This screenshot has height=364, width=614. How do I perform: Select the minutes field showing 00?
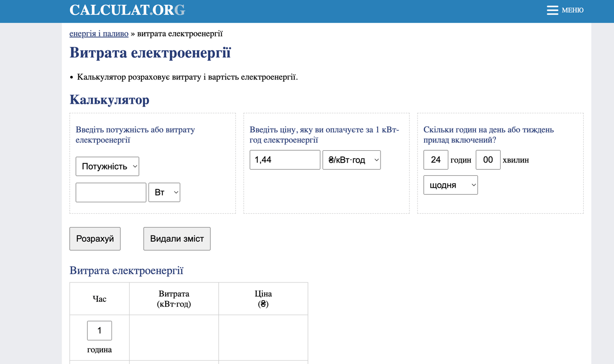tap(488, 160)
